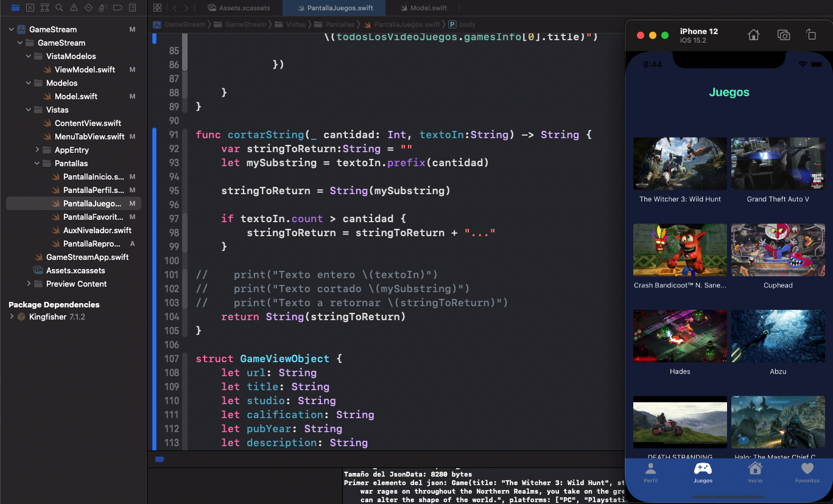
Task: Tap the Crash Bandicoot game thumbnail
Action: 680,250
